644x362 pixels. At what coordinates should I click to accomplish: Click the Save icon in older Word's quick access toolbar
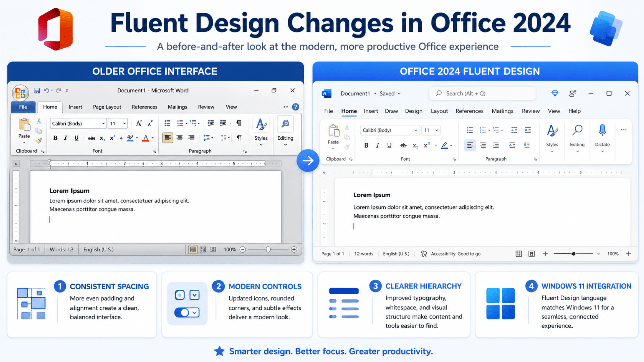click(x=37, y=91)
